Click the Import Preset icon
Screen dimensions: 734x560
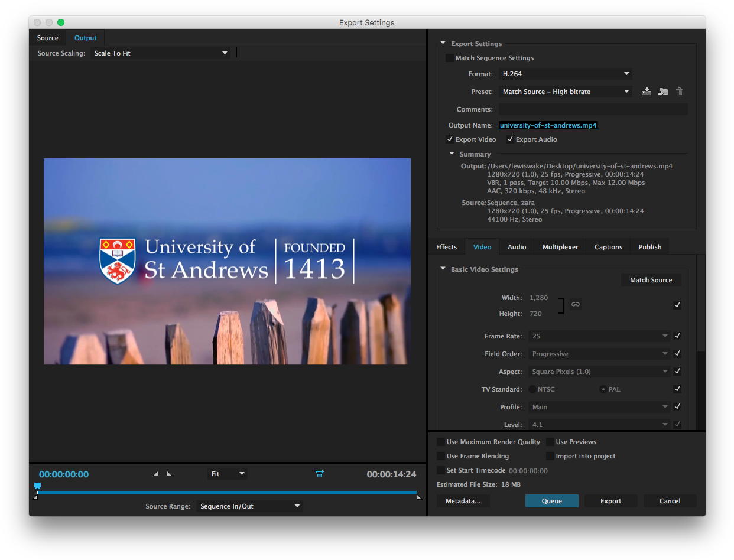pos(663,92)
